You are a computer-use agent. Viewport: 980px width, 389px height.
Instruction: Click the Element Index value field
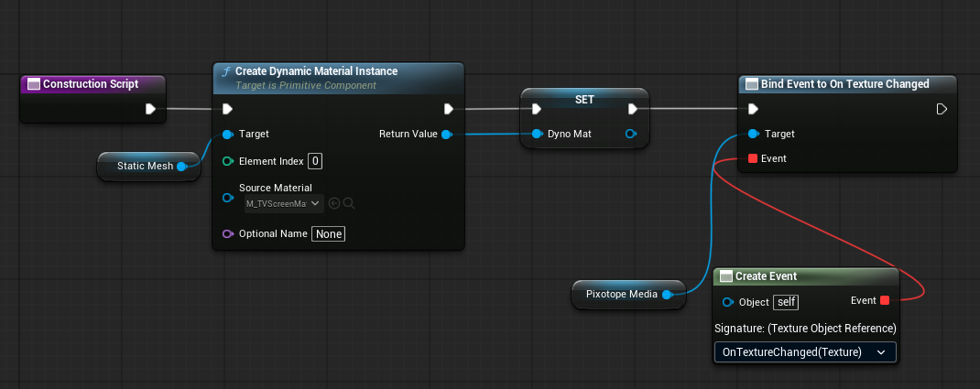[315, 161]
